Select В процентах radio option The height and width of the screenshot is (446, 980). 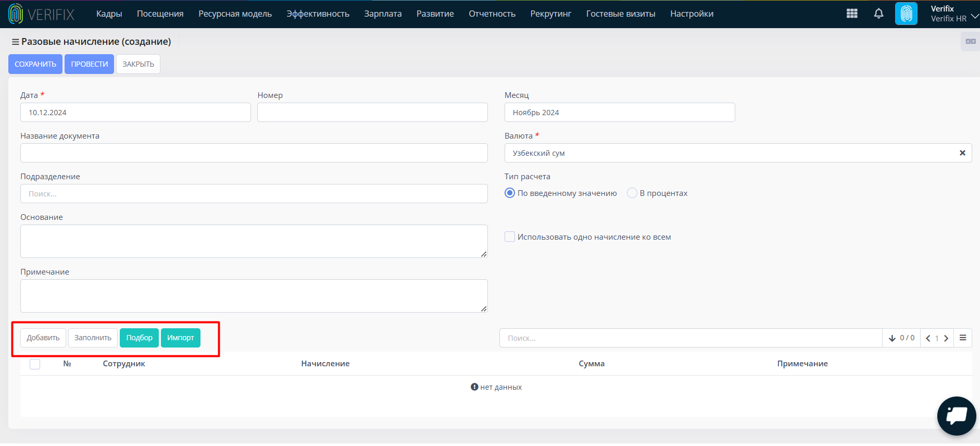(x=632, y=193)
